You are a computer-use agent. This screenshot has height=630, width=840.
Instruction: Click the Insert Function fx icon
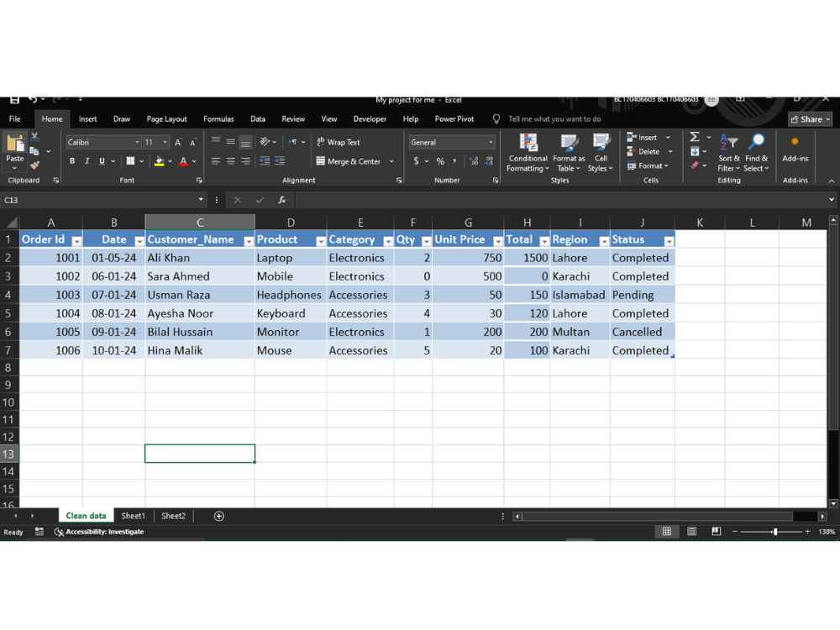tap(281, 200)
